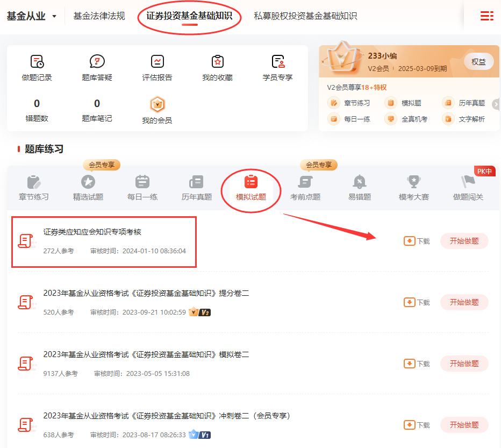Screen dimensions: 501x448
Task: Click scroll icon beside 冲刺卷二
Action: (26, 425)
